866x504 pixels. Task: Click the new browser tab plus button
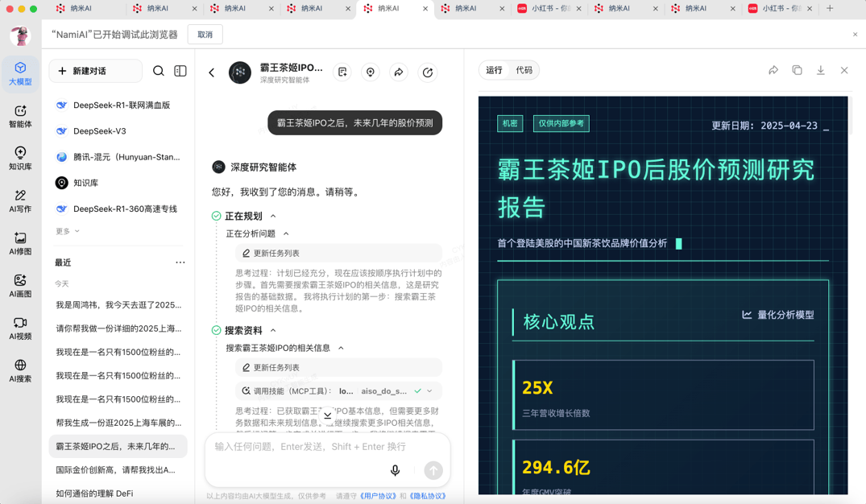click(830, 8)
